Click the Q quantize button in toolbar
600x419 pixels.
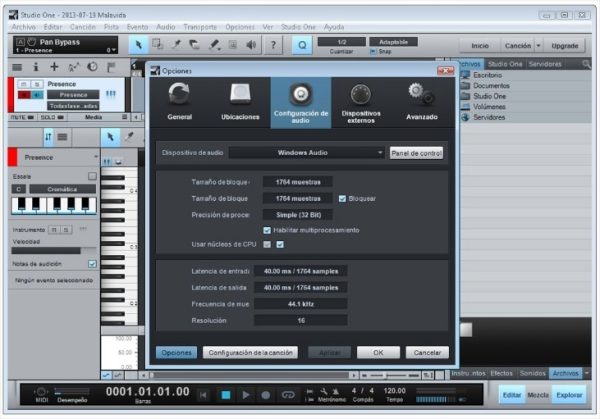point(302,45)
